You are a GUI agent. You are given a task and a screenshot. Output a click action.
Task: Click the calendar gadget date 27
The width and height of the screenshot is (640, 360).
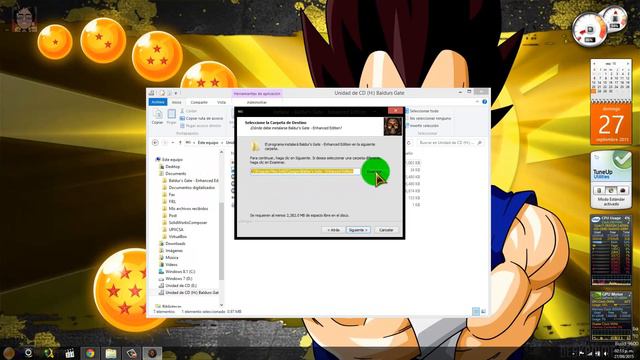[611, 124]
